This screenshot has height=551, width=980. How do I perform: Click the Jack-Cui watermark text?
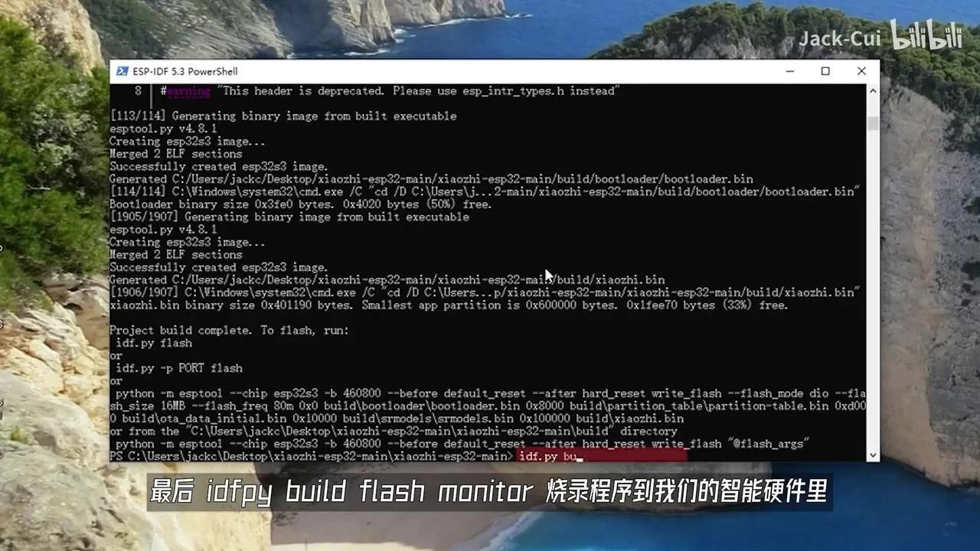839,38
